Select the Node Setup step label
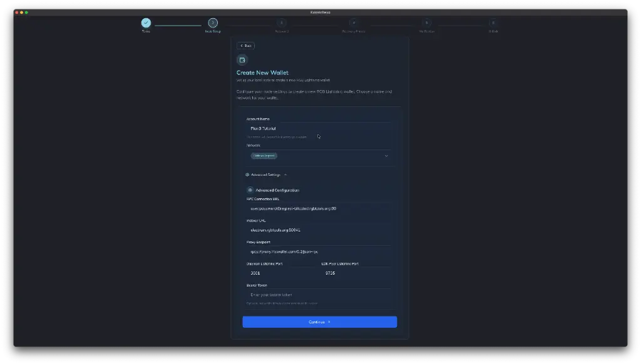 (213, 30)
